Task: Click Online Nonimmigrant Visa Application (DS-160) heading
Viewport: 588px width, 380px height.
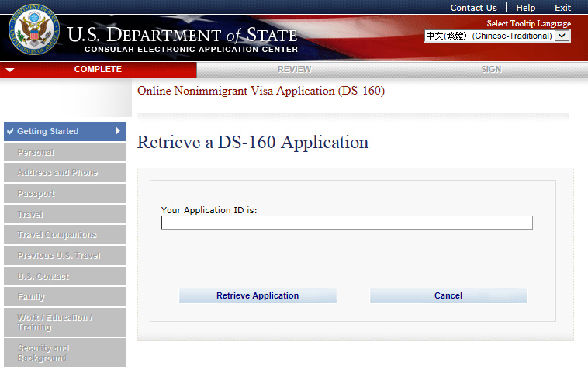Action: pos(261,91)
